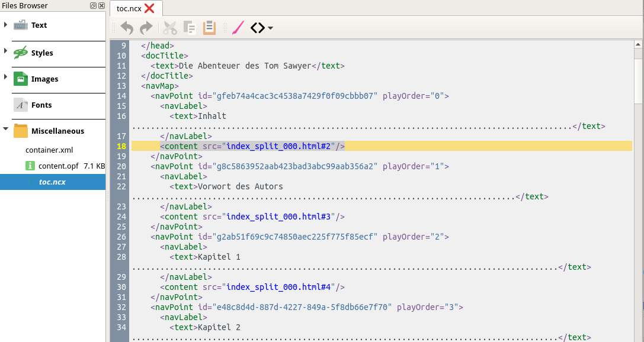Float the Files Browser panel
The image size is (644, 342).
click(93, 6)
